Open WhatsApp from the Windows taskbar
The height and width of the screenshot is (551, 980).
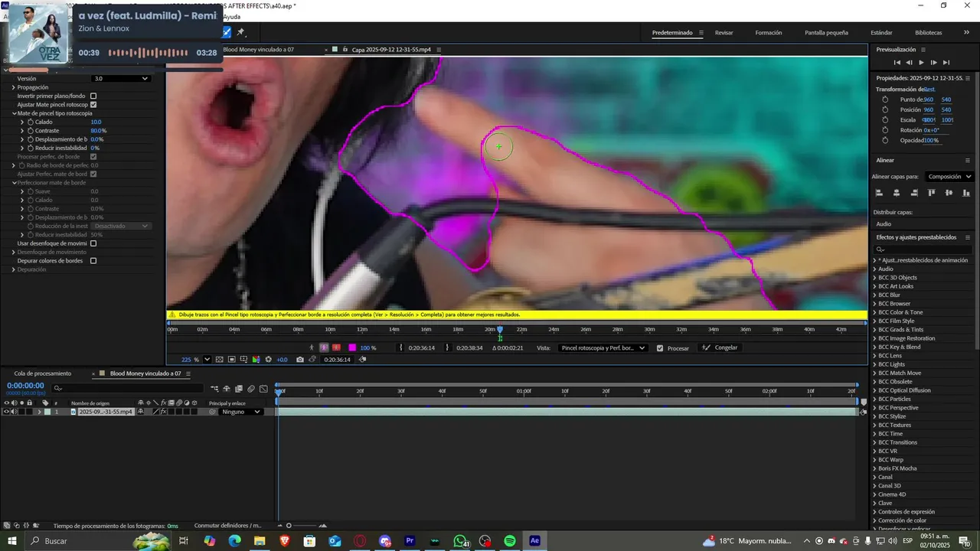pyautogui.click(x=460, y=541)
